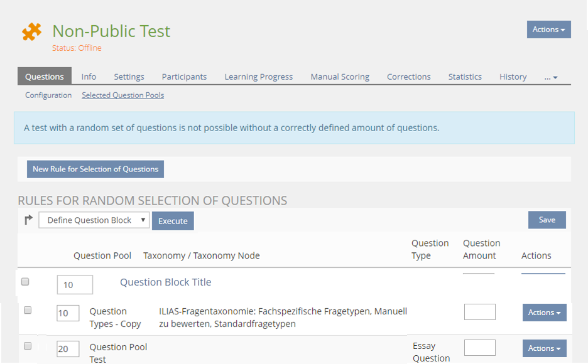Open the Participants tab
This screenshot has width=588, height=364.
point(184,77)
